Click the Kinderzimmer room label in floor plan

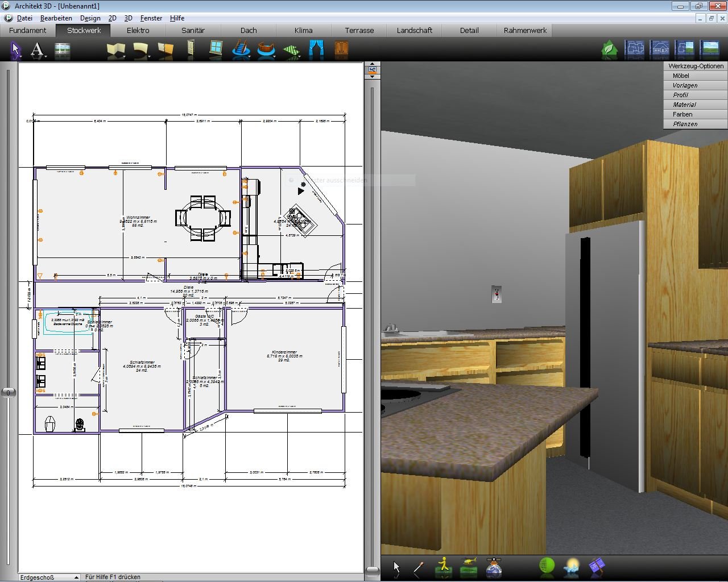coord(284,352)
